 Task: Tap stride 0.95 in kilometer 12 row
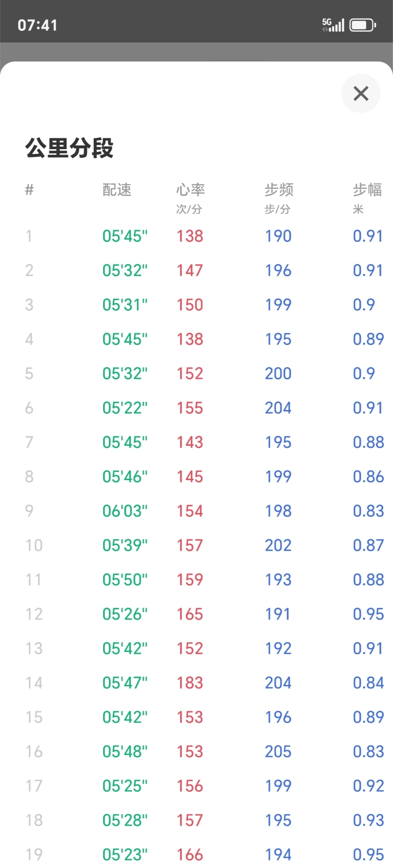click(x=368, y=614)
